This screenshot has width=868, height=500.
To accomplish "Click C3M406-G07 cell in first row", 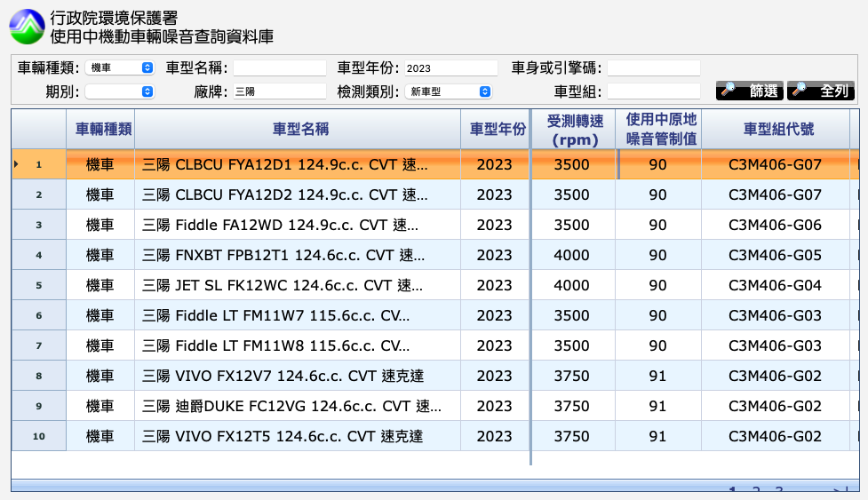I will tap(776, 164).
